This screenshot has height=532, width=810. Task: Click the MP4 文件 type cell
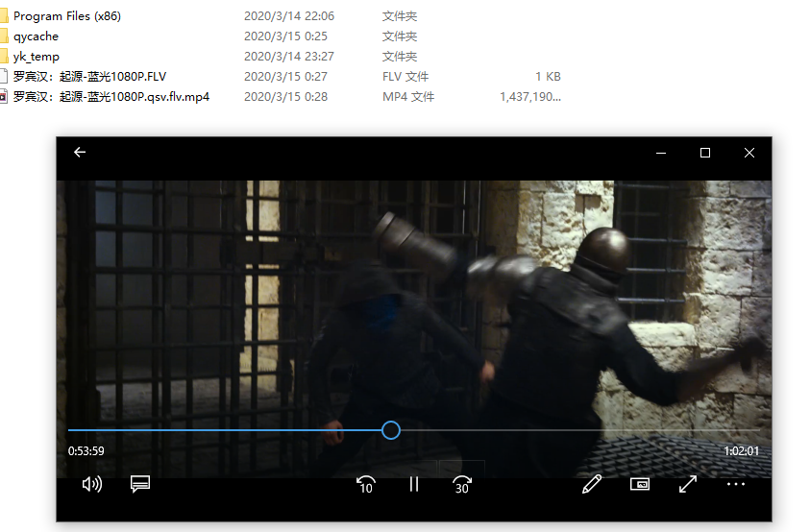pyautogui.click(x=408, y=97)
